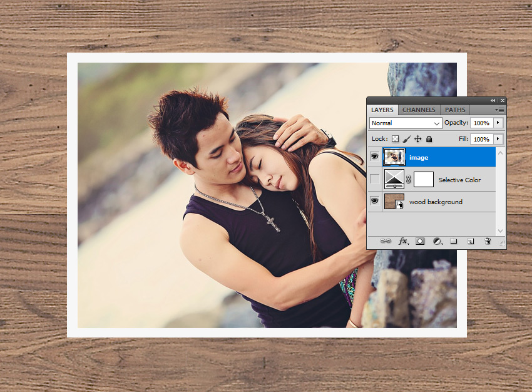Screen dimensions: 532x392
Task: Delete layer with trash icon
Action: click(x=488, y=241)
